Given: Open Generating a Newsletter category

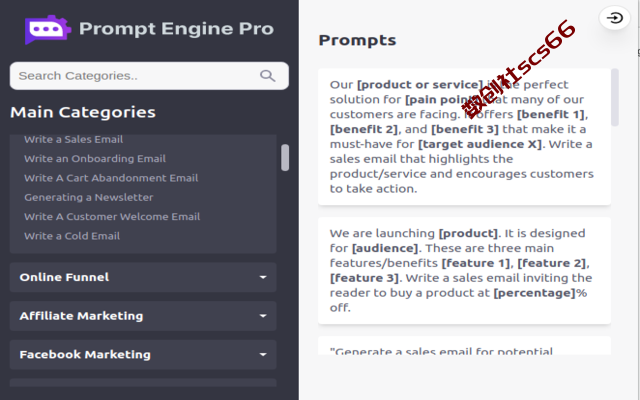Looking at the screenshot, I should point(89,198).
